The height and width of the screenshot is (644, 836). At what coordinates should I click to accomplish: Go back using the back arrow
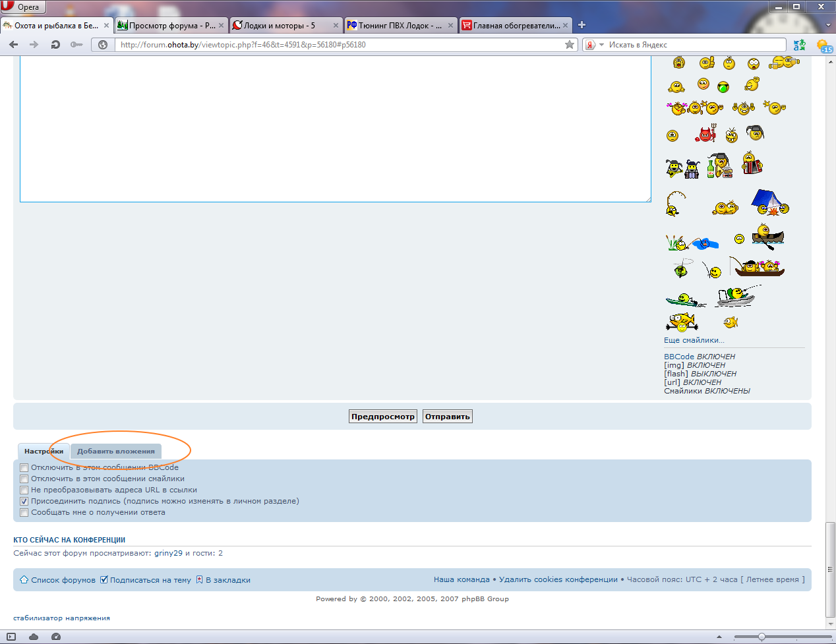click(x=14, y=45)
